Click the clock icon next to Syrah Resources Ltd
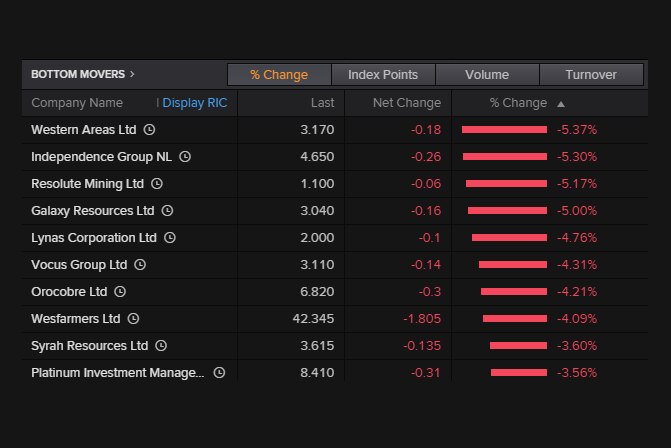Image resolution: width=671 pixels, height=448 pixels. [x=161, y=345]
